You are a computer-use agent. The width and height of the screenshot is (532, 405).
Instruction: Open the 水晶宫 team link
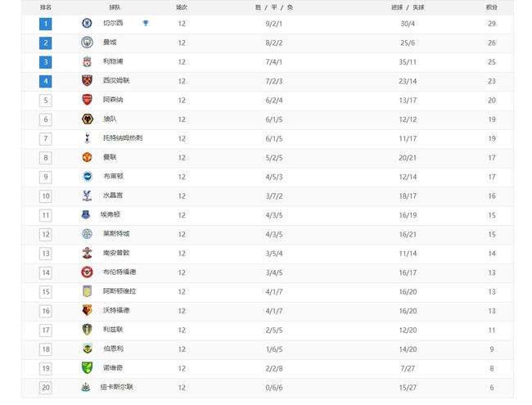[113, 196]
